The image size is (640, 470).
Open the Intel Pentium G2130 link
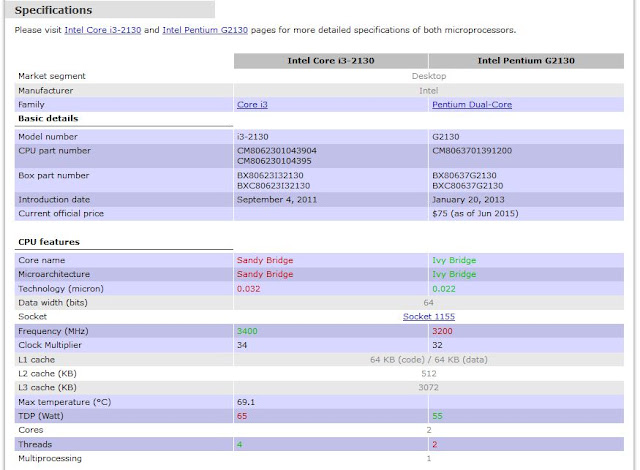click(x=205, y=30)
